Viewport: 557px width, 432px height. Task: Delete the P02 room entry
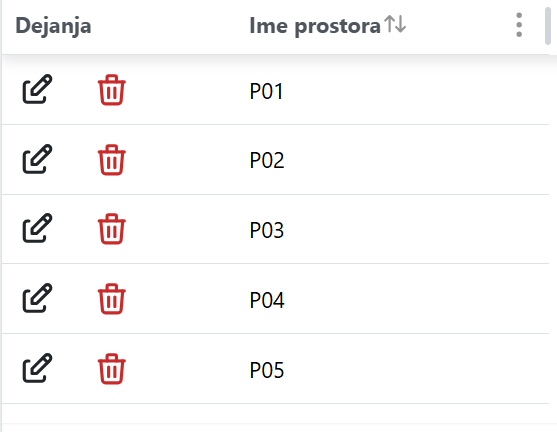[112, 160]
